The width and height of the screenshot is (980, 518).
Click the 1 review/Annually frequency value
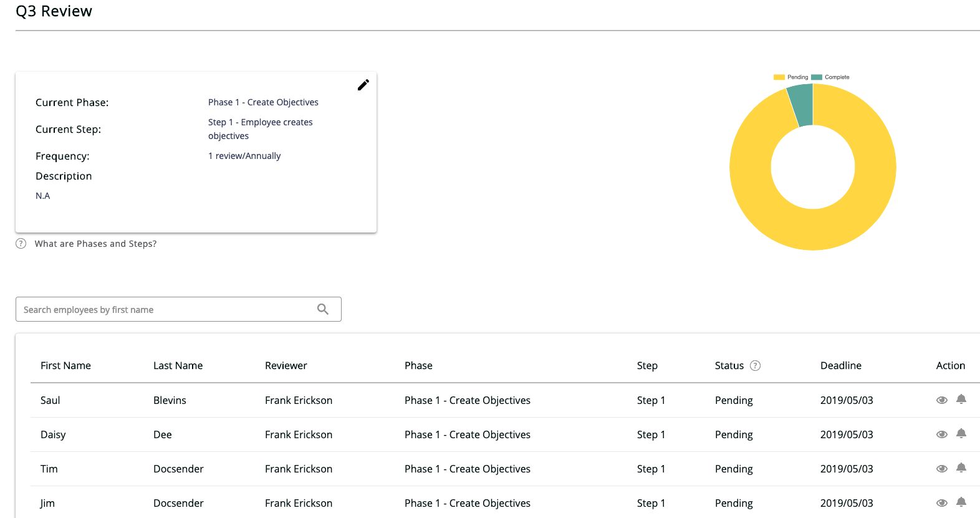244,156
